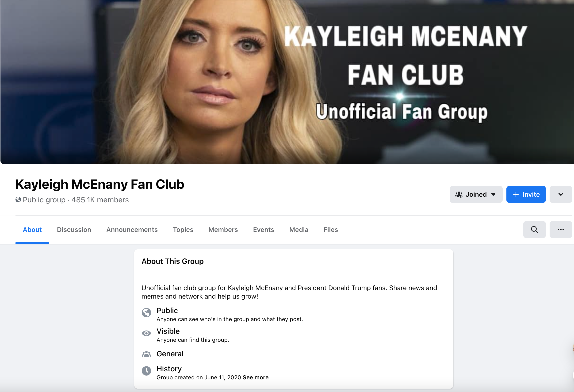Click the Invite button

click(526, 194)
